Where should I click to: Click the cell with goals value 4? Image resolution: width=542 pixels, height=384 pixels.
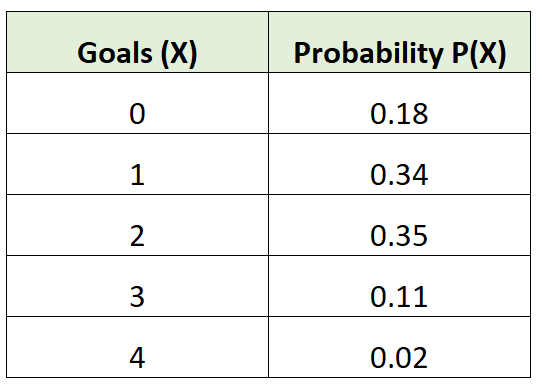(137, 347)
